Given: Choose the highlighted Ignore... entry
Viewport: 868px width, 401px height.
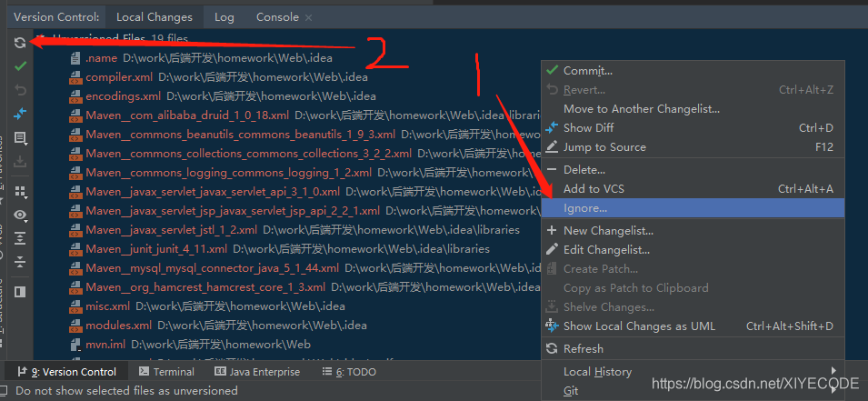Looking at the screenshot, I should [693, 208].
